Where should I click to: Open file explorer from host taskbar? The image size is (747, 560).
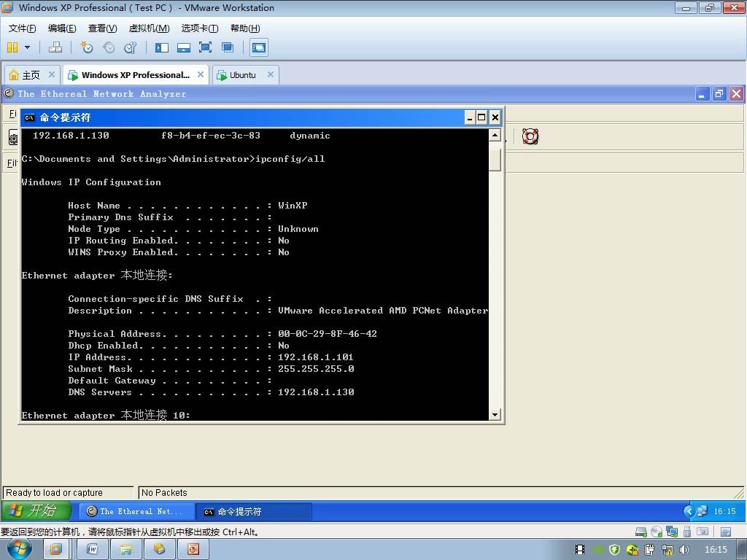[126, 550]
